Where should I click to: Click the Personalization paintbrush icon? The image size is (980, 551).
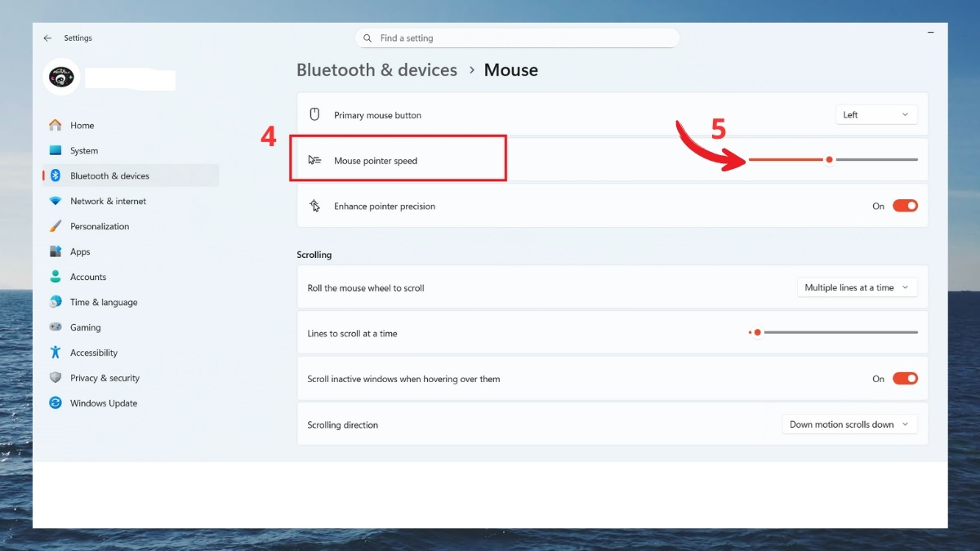pyautogui.click(x=56, y=226)
